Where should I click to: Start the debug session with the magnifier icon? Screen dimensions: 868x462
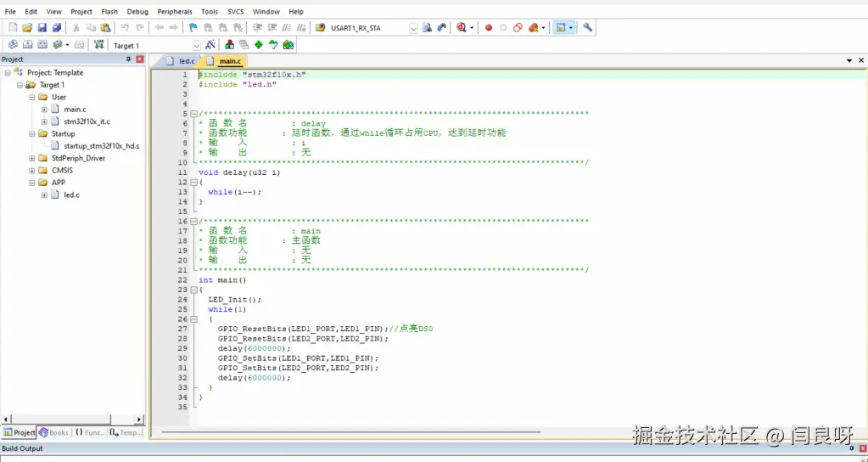click(x=461, y=27)
